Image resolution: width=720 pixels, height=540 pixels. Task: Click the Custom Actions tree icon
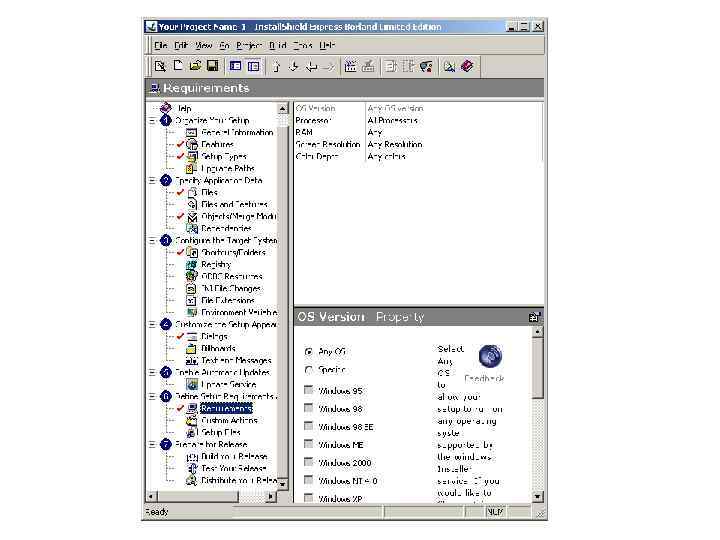pyautogui.click(x=191, y=420)
